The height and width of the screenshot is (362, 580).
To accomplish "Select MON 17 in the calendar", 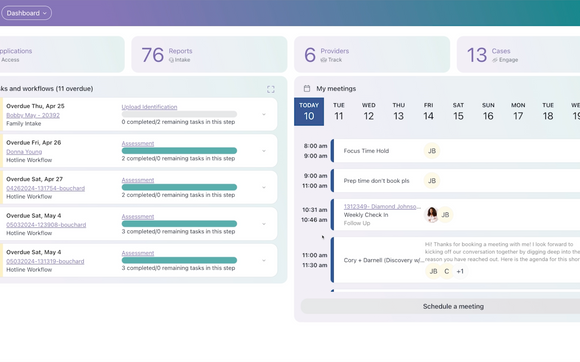I will coord(518,112).
